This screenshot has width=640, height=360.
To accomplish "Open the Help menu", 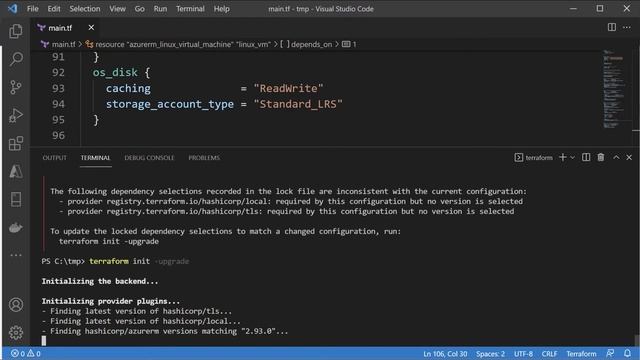I will point(222,9).
